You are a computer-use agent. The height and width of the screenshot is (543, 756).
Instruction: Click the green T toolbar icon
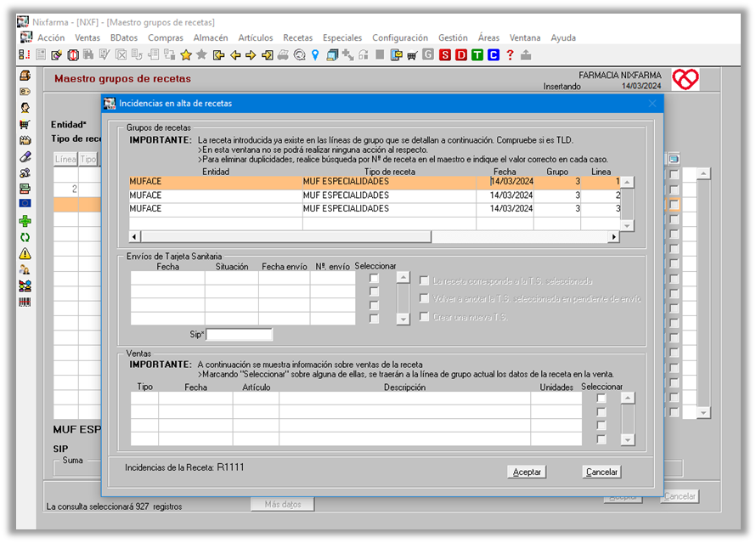(477, 55)
